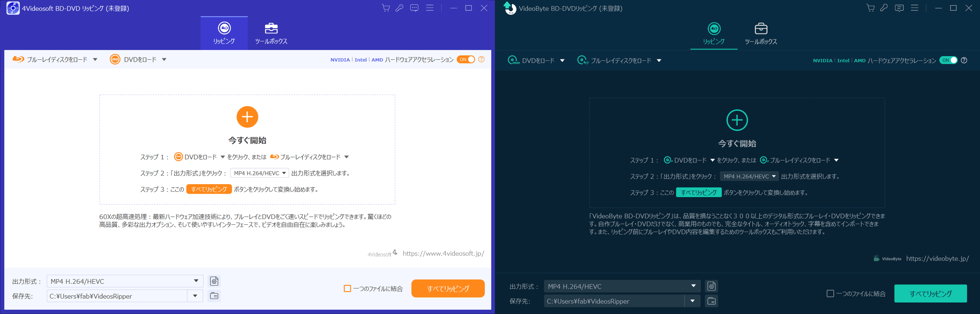Open 出力形式 MP4 dropdown at VideoByte bottom
Screen dimensions: 980x314
[622, 286]
